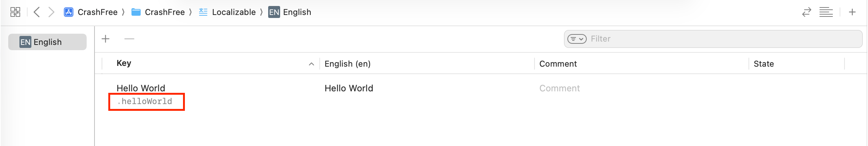The height and width of the screenshot is (146, 868).
Task: Open the filter options dropdown
Action: [577, 39]
